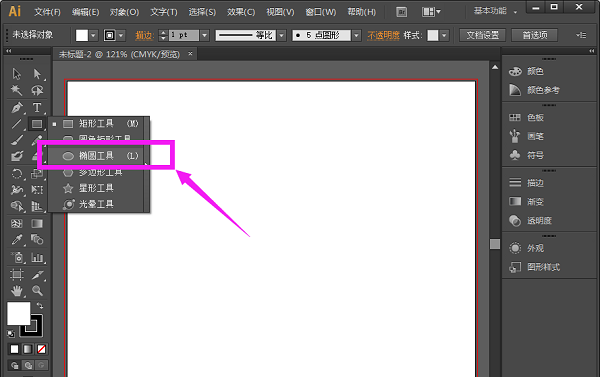Open the 等比 stroke profile dropdown

[x=282, y=36]
